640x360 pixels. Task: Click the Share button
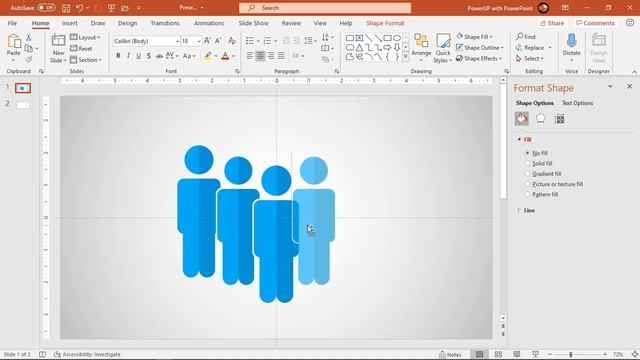coord(552,23)
